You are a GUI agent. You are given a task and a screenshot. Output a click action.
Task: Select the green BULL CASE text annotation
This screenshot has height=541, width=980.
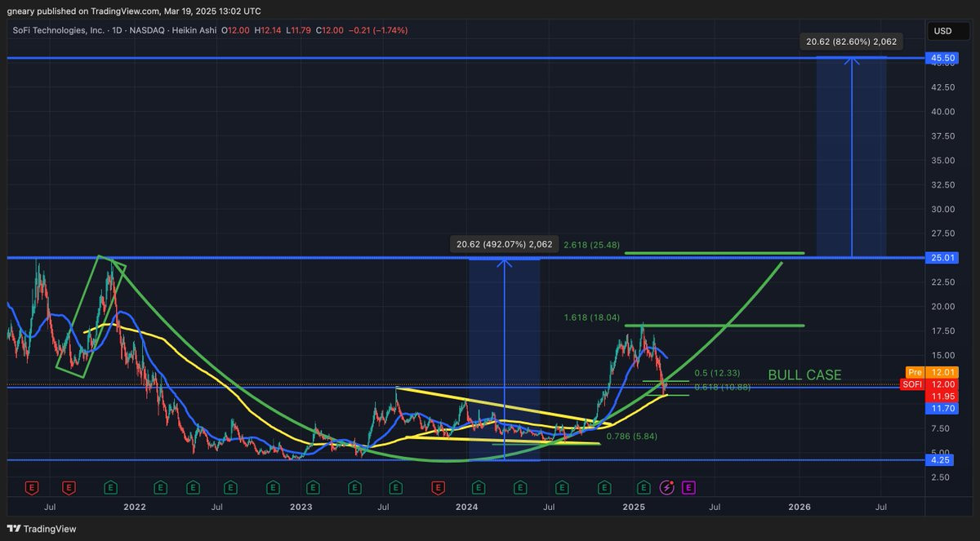pyautogui.click(x=804, y=375)
